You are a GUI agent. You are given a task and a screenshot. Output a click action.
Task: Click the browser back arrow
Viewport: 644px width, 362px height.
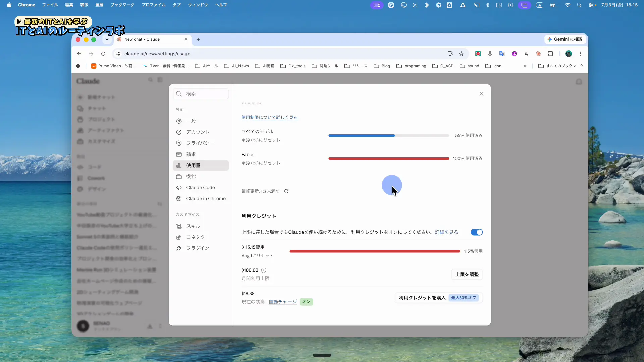tap(79, 54)
